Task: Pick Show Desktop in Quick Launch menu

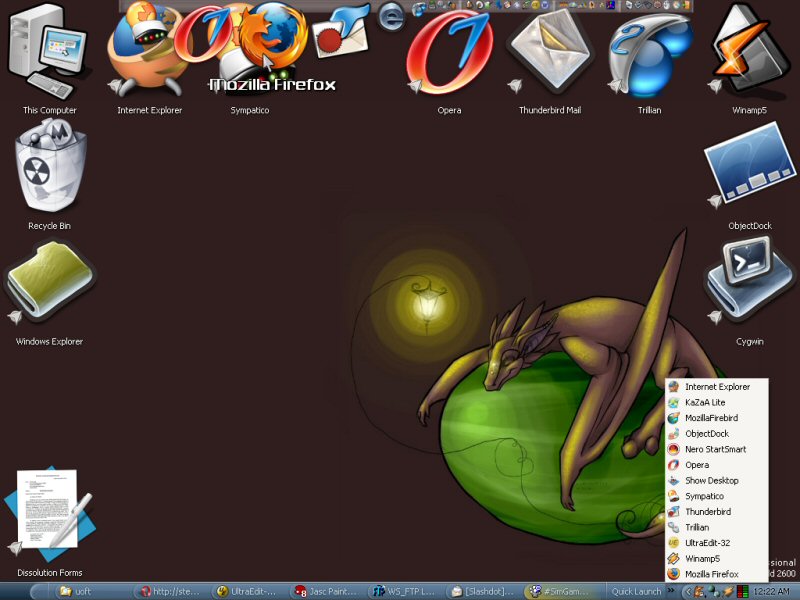Action: click(711, 480)
